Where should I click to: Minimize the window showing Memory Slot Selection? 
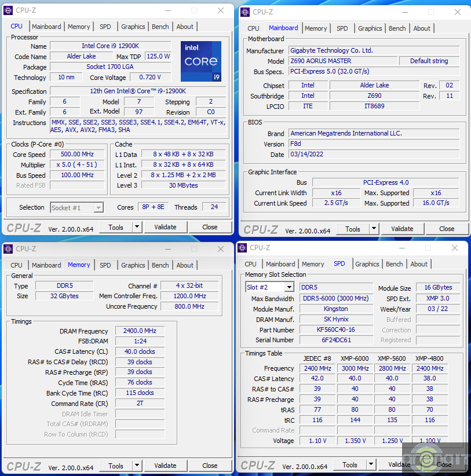(x=401, y=248)
